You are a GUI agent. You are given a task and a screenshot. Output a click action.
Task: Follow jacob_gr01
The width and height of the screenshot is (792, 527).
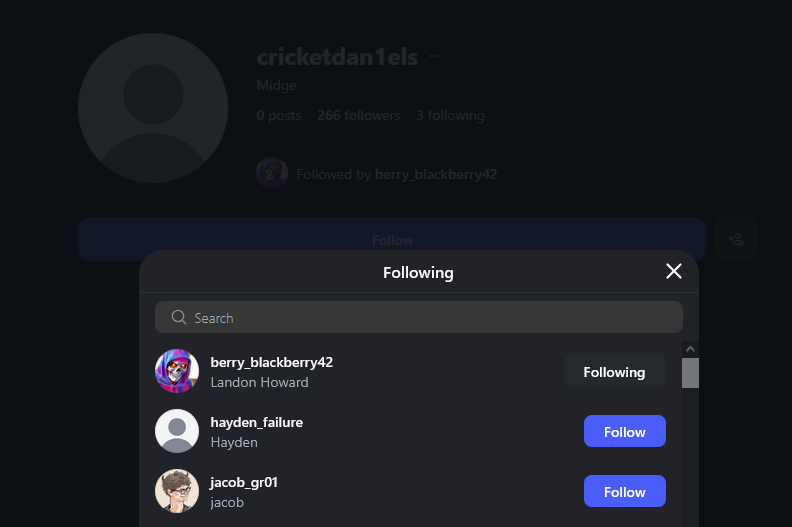pyautogui.click(x=625, y=491)
